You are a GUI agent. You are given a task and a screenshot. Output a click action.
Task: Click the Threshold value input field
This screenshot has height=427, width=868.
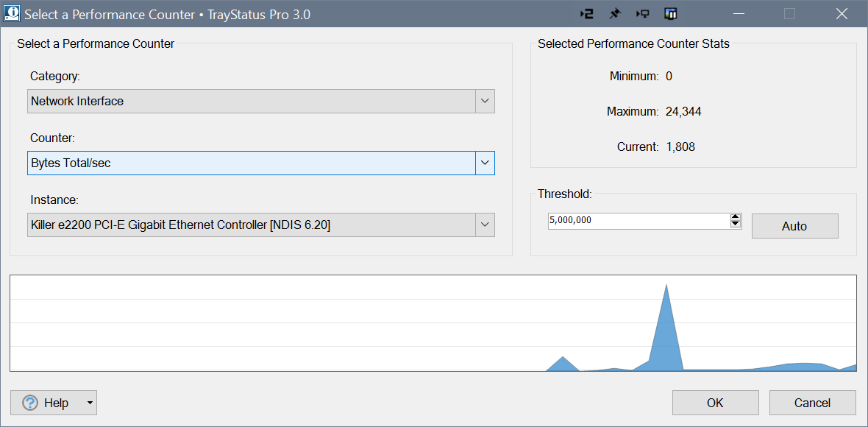tap(637, 221)
